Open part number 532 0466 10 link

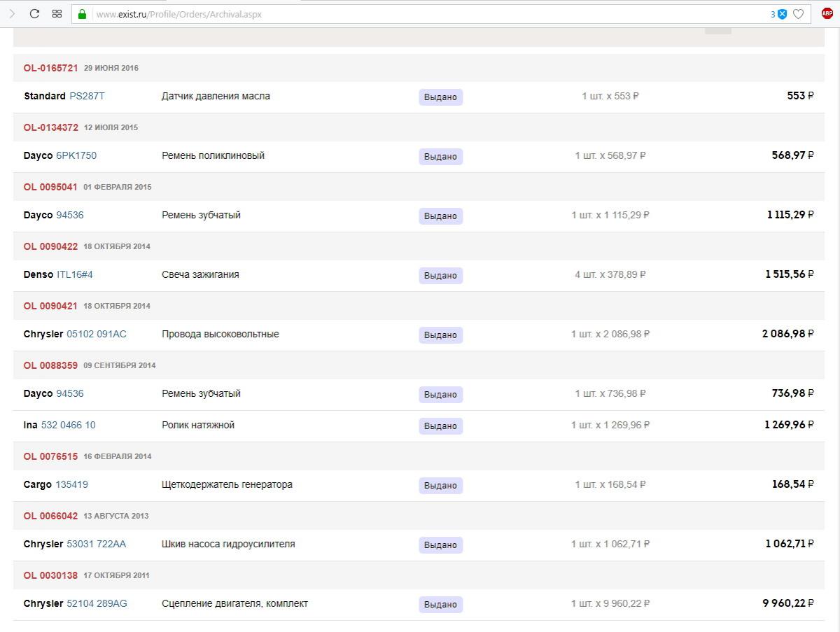69,425
